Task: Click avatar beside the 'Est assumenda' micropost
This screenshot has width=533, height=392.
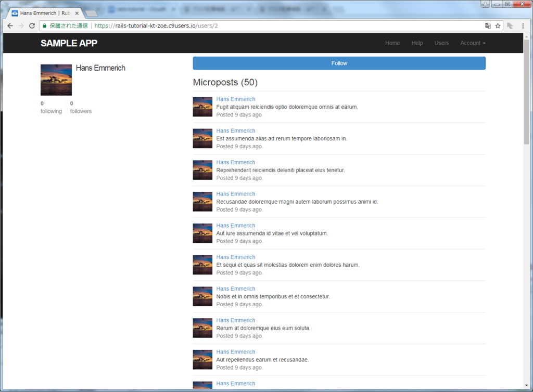Action: [x=202, y=138]
